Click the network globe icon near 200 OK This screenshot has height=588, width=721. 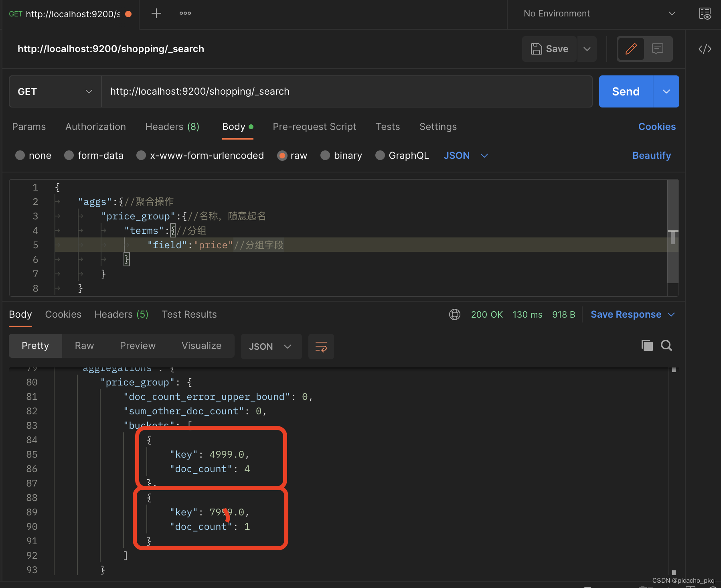[454, 314]
